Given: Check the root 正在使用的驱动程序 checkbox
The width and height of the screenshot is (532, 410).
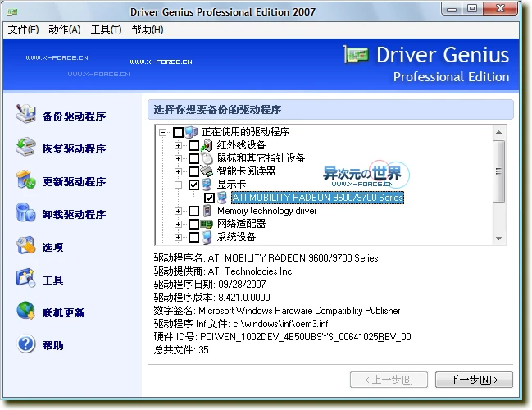Looking at the screenshot, I should 178,132.
